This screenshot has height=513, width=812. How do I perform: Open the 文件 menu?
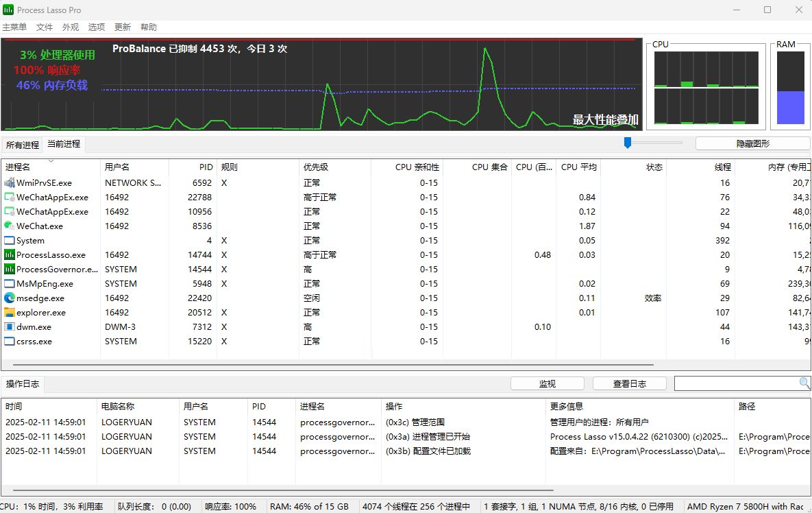point(45,27)
